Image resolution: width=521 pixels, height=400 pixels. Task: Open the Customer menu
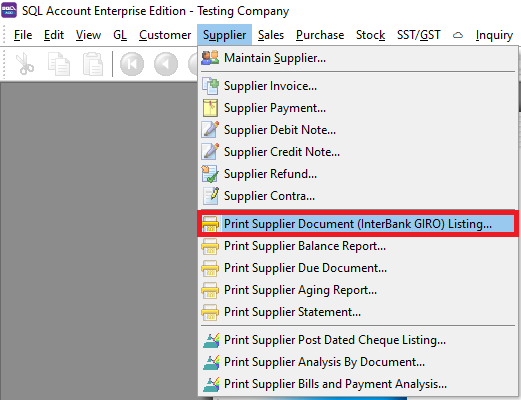pyautogui.click(x=165, y=35)
